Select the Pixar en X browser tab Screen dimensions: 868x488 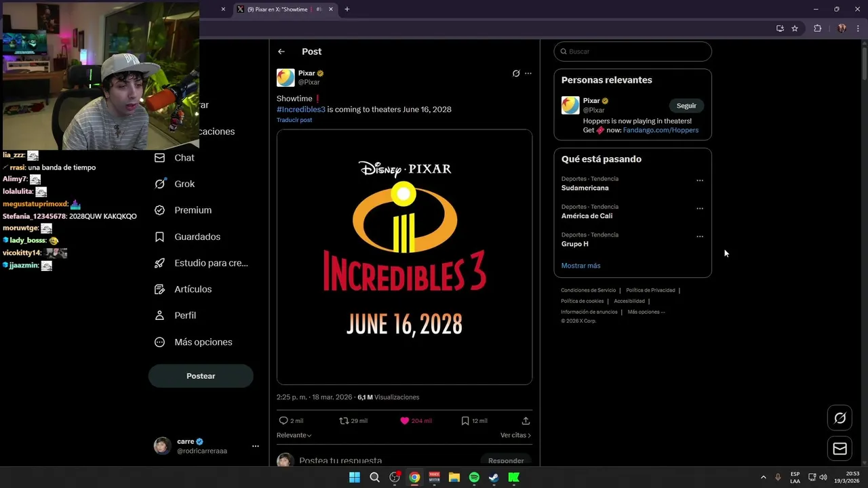click(285, 9)
